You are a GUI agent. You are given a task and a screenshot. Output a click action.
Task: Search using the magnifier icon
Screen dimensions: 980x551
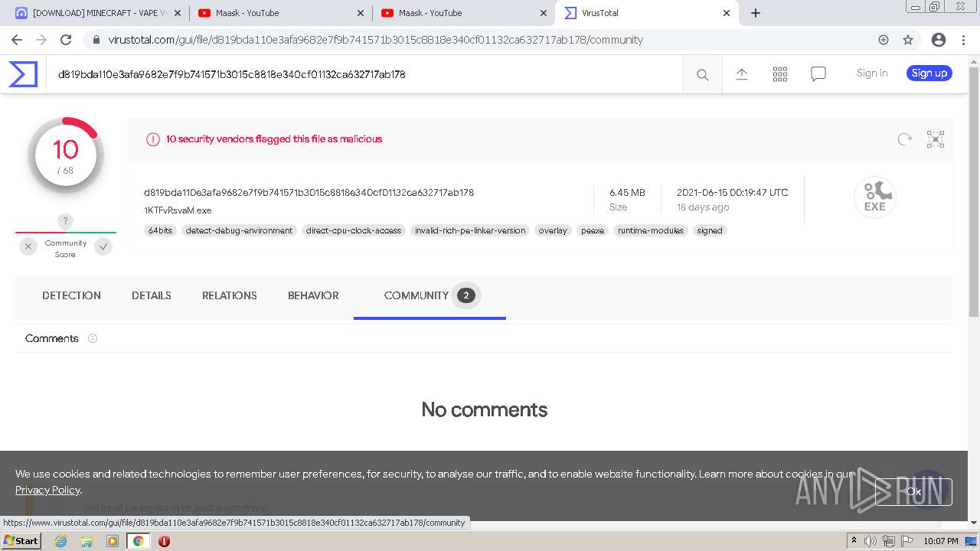click(x=702, y=74)
